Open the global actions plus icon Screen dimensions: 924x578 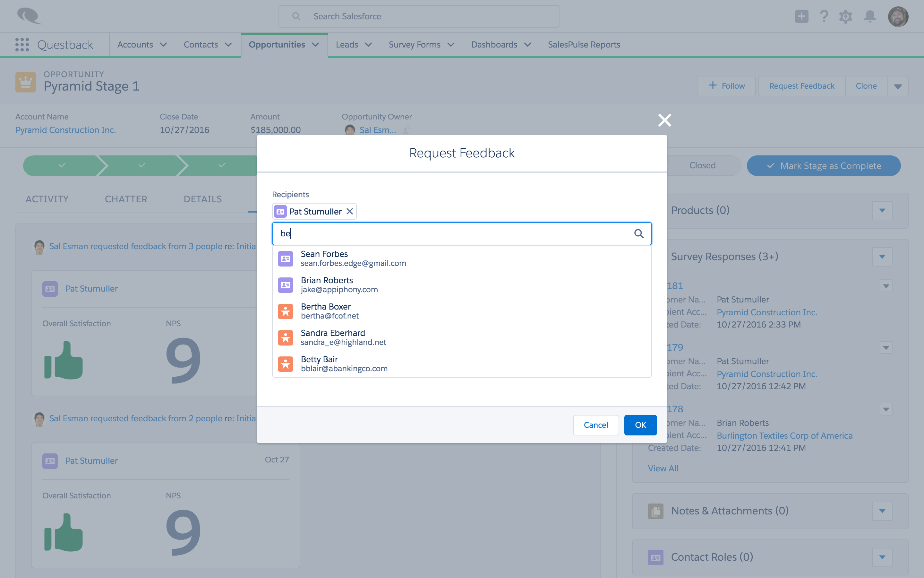click(801, 16)
